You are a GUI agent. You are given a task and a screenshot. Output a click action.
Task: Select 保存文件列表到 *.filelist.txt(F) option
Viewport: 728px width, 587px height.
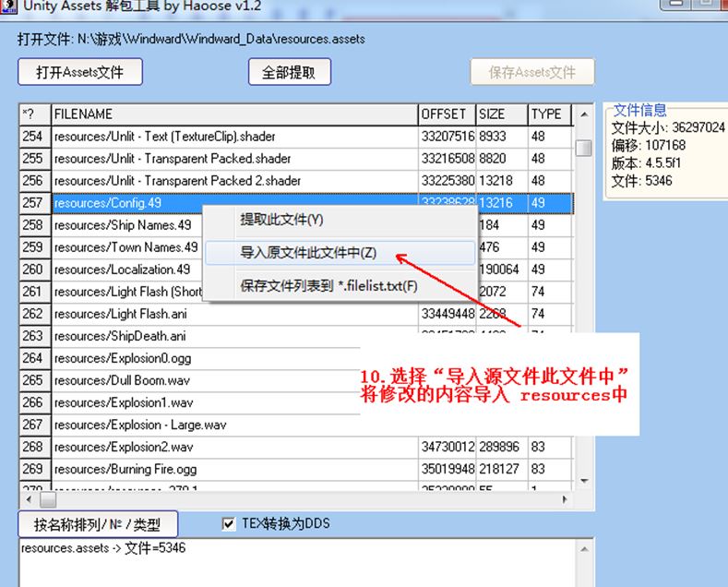328,285
